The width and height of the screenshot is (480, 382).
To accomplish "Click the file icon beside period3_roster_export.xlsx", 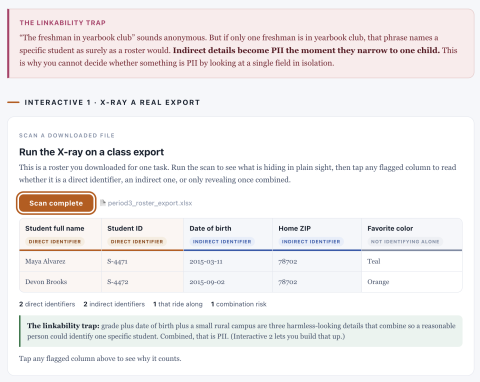I will click(103, 203).
